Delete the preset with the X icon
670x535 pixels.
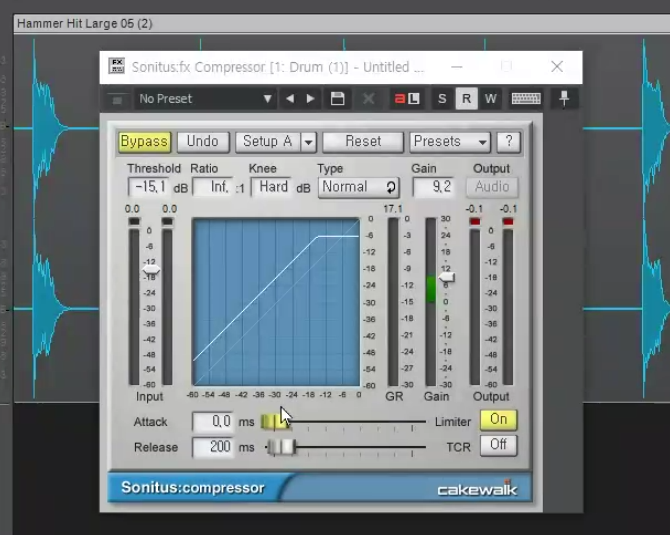pos(368,99)
